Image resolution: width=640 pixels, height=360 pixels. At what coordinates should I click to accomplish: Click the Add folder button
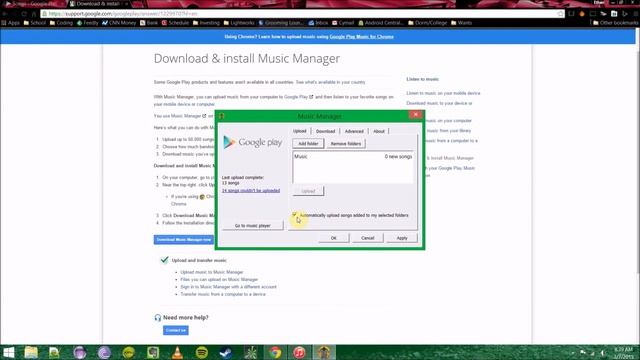308,144
